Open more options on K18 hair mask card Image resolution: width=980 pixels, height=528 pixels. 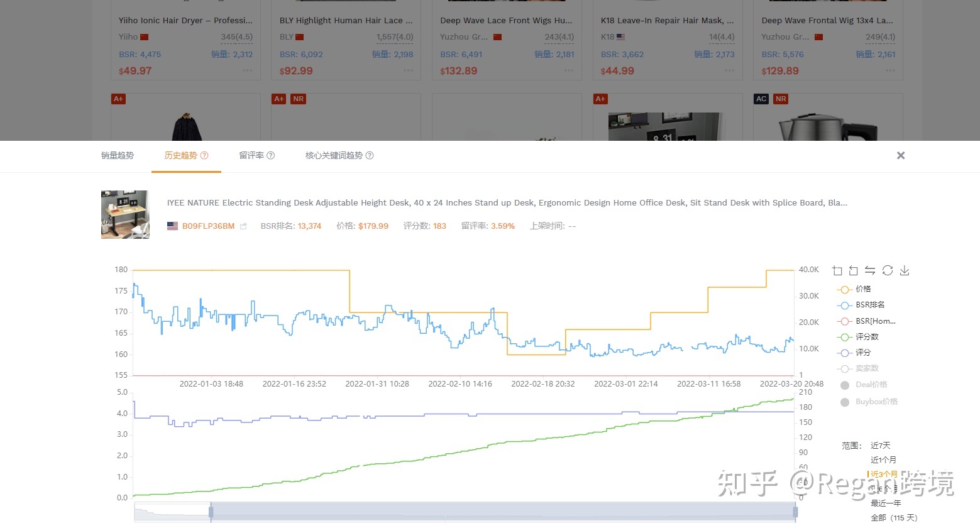click(730, 70)
